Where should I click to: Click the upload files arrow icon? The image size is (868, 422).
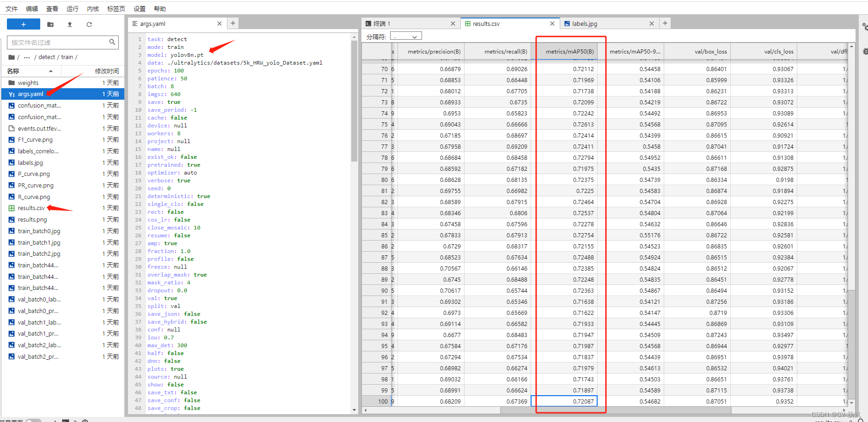tap(70, 24)
